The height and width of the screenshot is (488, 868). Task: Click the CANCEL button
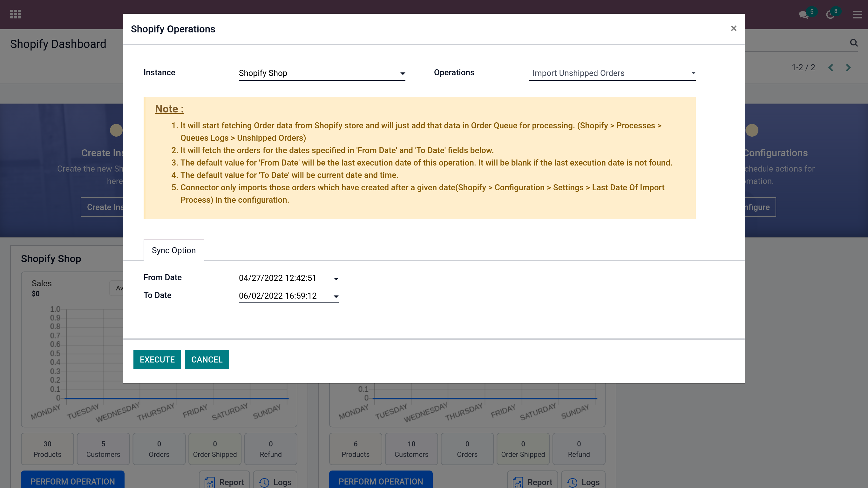(x=207, y=359)
